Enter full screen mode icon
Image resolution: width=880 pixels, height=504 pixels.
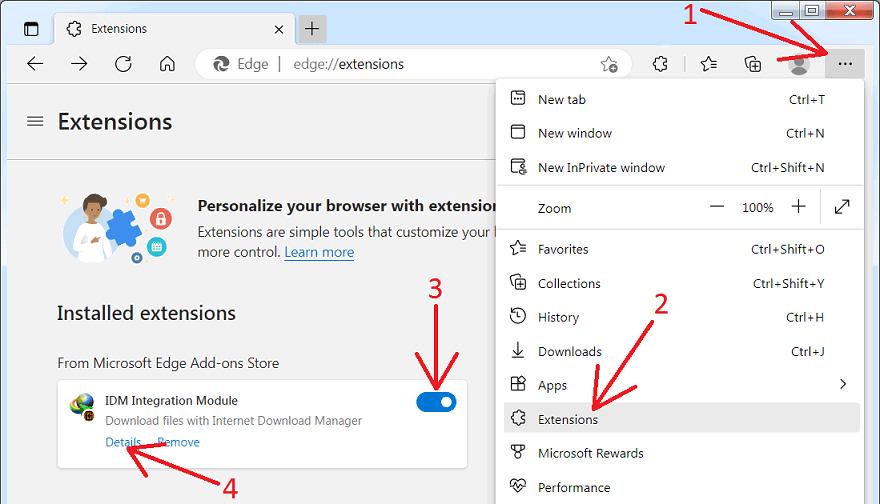click(842, 207)
